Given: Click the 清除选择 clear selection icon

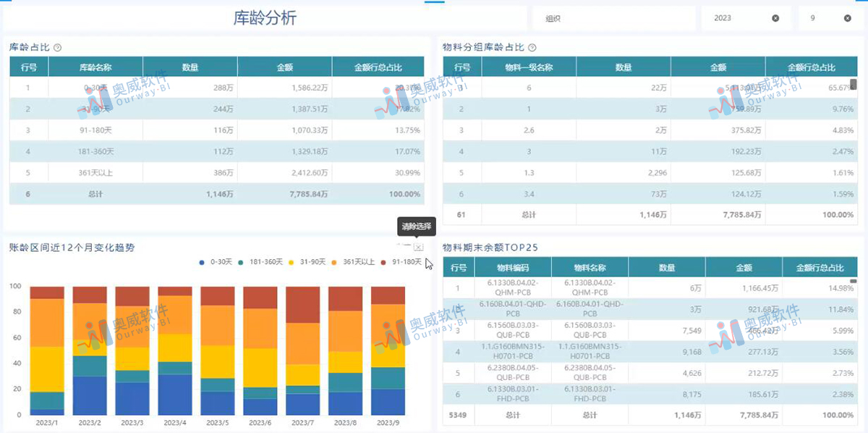Looking at the screenshot, I should point(418,246).
